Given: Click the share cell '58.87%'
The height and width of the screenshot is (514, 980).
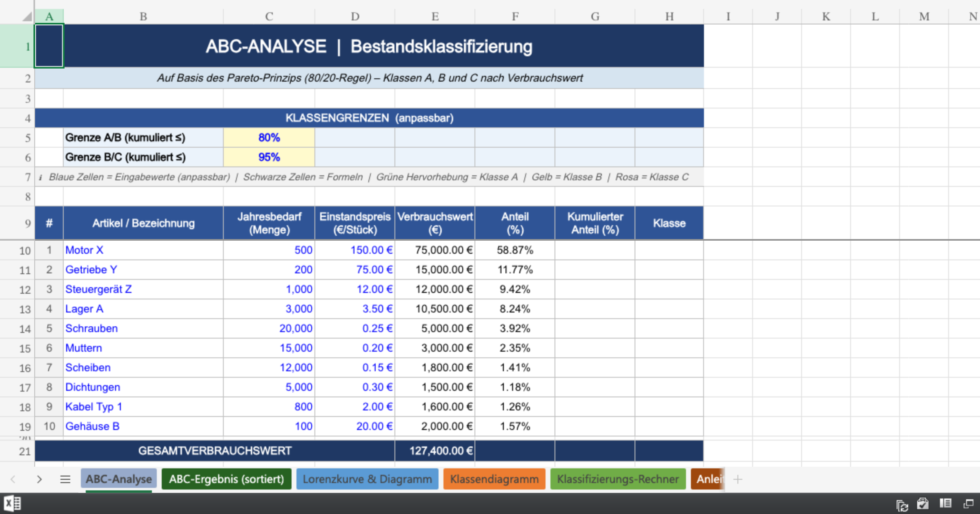Looking at the screenshot, I should [515, 250].
